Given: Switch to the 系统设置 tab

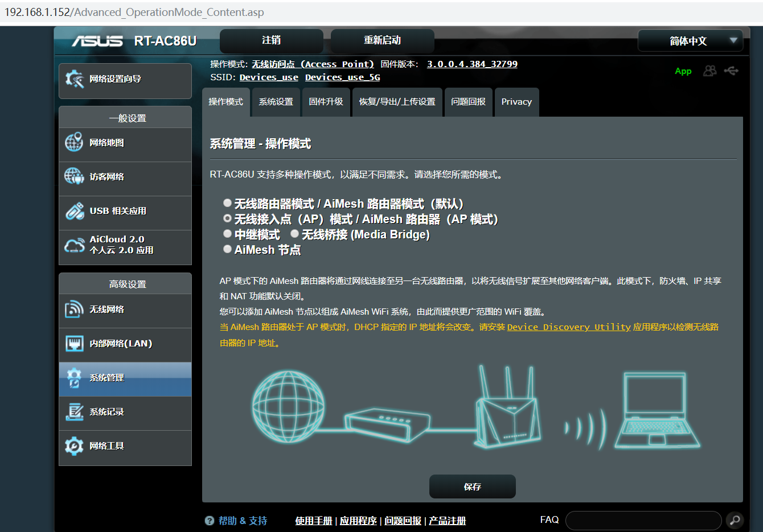Looking at the screenshot, I should pos(276,102).
